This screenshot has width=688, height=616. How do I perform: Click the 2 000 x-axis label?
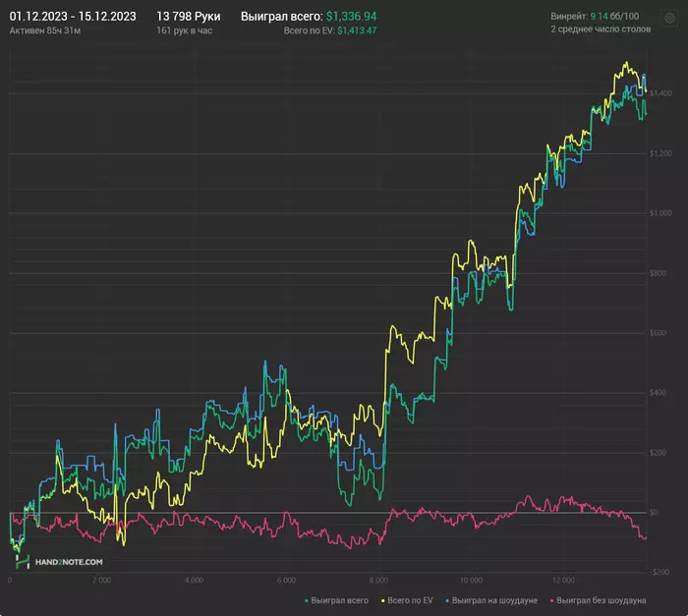[102, 580]
